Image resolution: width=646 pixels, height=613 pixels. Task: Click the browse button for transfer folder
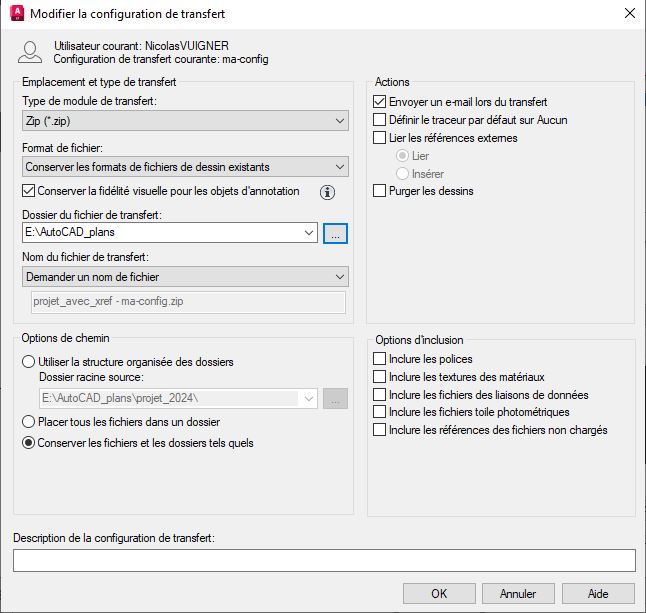tap(335, 233)
